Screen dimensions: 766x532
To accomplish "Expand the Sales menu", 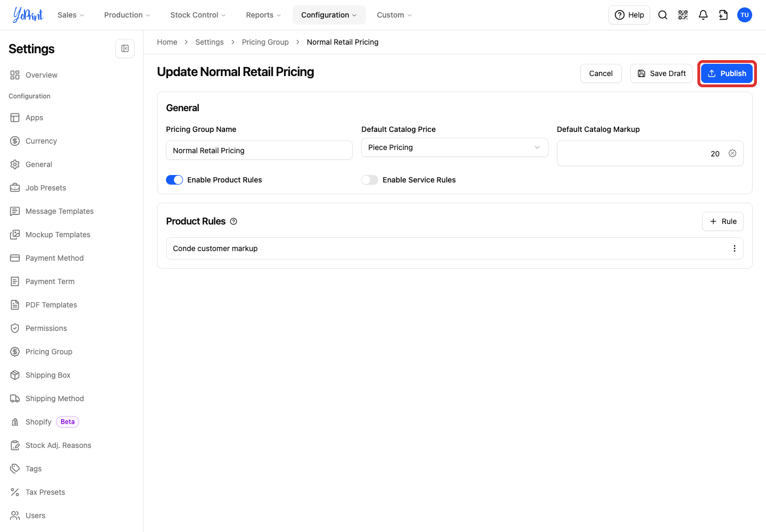I will [71, 15].
